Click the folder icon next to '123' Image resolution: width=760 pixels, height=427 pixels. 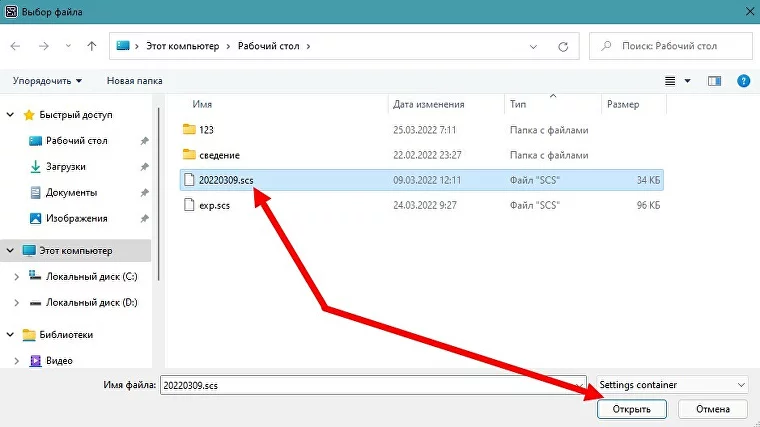point(189,129)
